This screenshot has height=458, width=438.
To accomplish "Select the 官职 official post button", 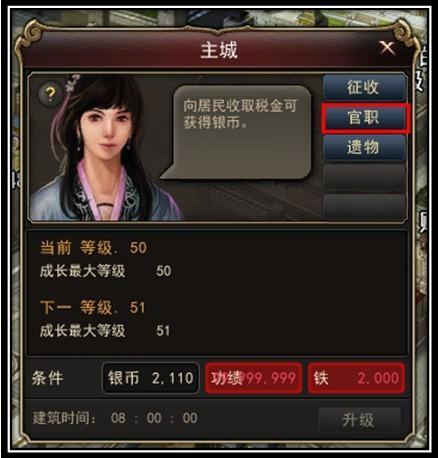I will pos(364,118).
